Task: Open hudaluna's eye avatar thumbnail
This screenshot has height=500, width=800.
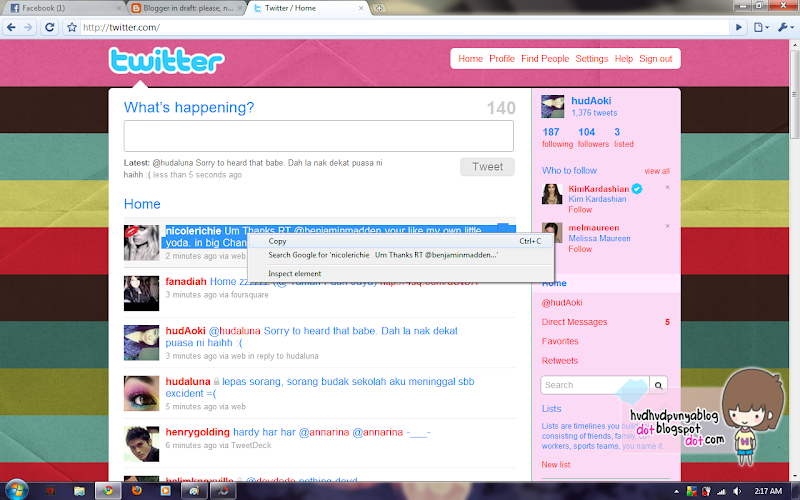Action: pos(141,393)
